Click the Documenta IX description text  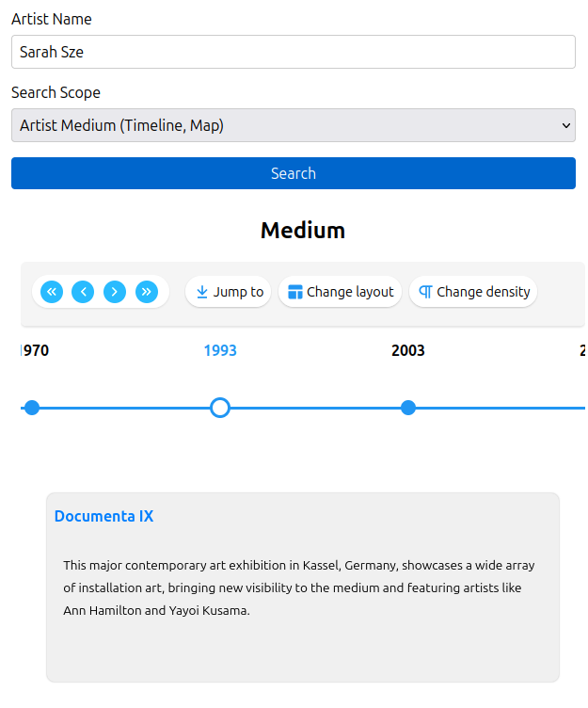coord(298,587)
